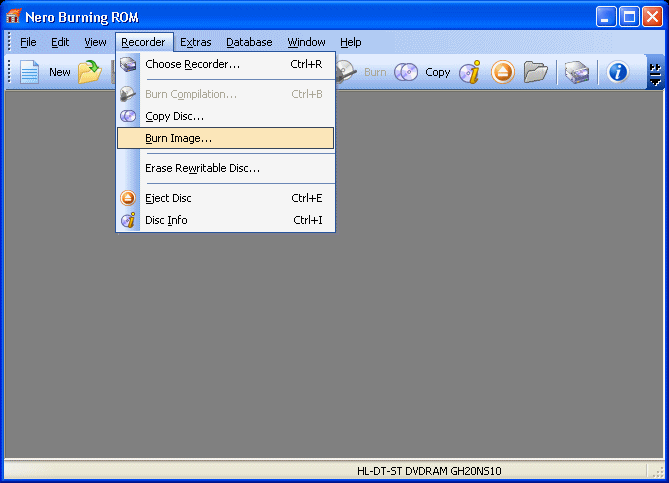This screenshot has width=669, height=483.
Task: Expand the toolbar overflow options arrow
Action: pos(655,73)
